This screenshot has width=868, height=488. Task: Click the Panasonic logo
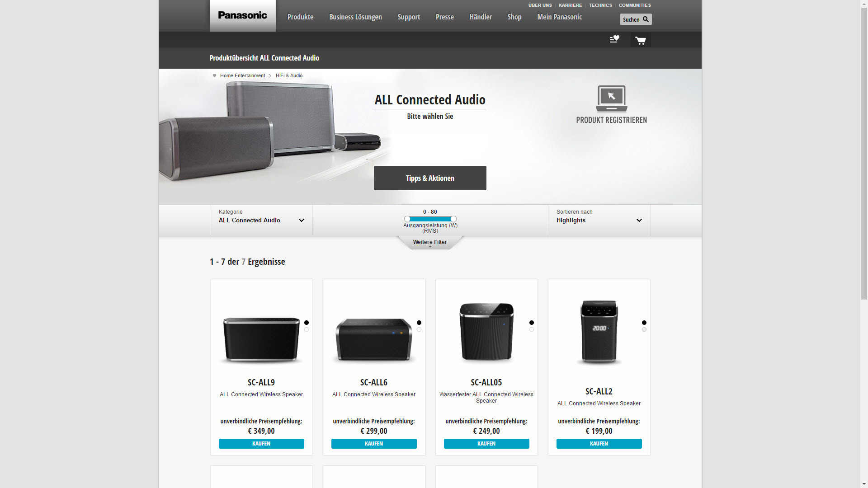(242, 15)
